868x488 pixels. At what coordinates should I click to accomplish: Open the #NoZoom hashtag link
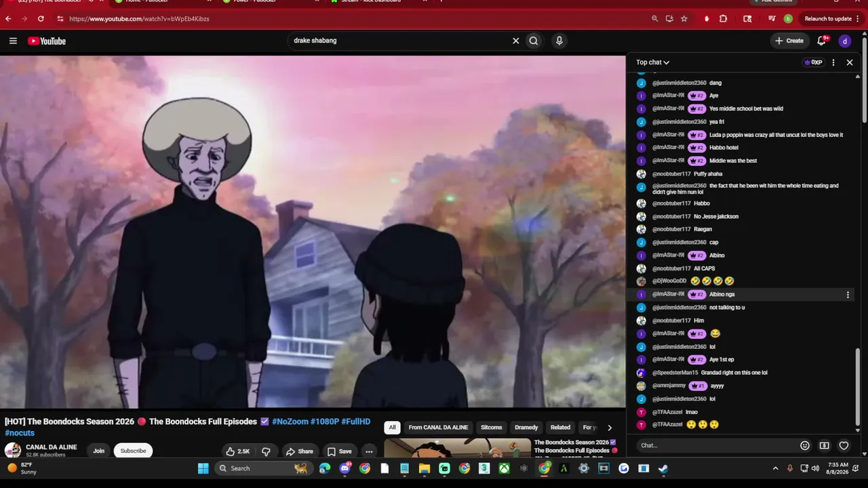[x=290, y=422]
